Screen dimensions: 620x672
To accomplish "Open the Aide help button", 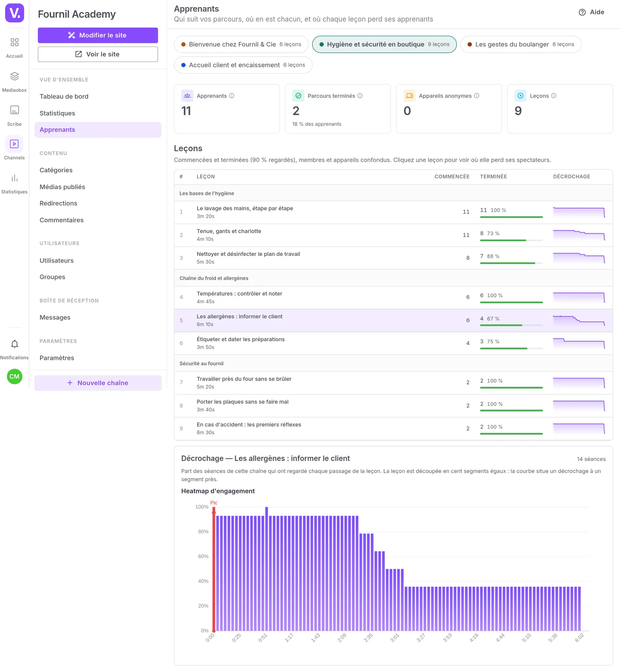I will click(591, 12).
